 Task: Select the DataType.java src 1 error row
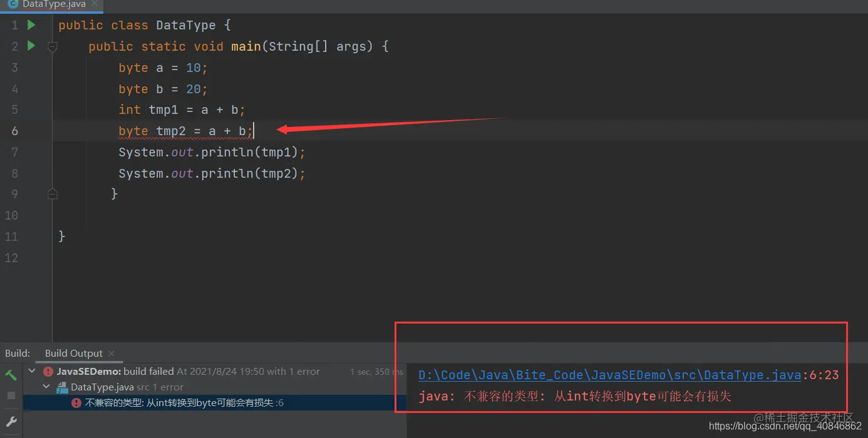(x=215, y=387)
